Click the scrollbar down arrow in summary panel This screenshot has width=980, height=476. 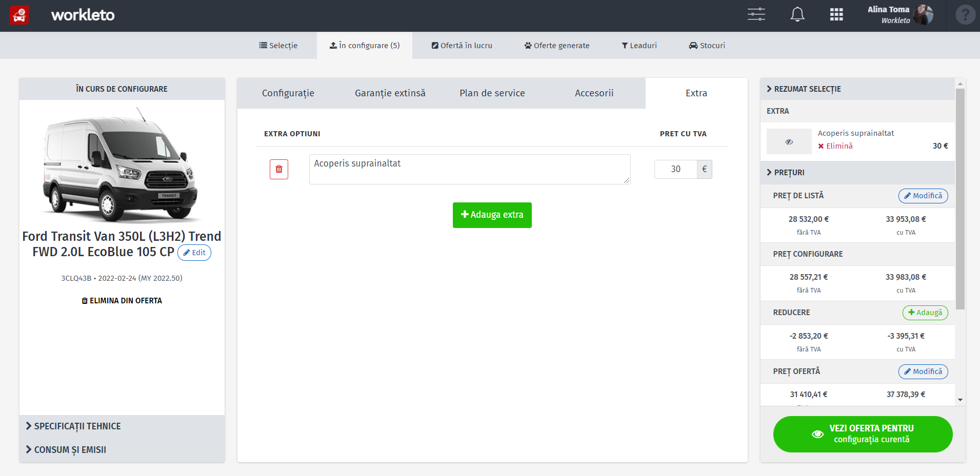961,400
